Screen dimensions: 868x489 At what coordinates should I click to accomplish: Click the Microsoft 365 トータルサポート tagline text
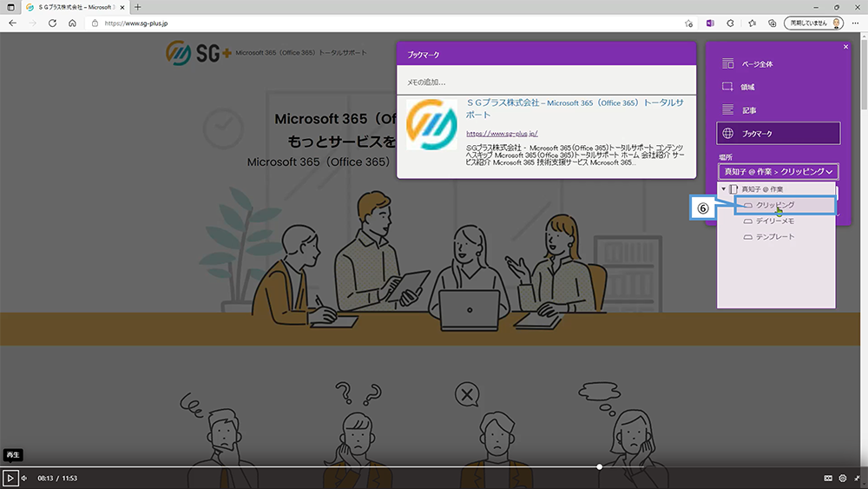pyautogui.click(x=301, y=53)
